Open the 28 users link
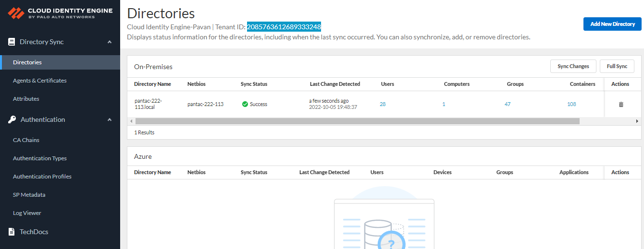 383,104
